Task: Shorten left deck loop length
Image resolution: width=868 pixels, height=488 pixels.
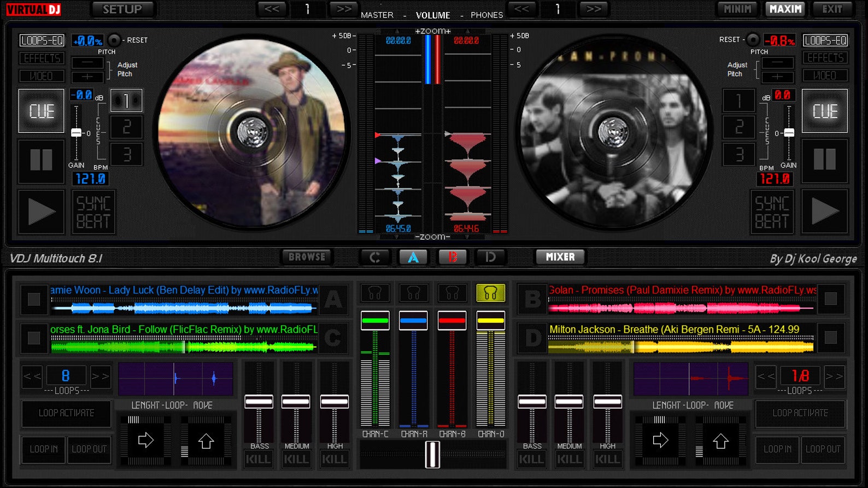Action: point(32,376)
